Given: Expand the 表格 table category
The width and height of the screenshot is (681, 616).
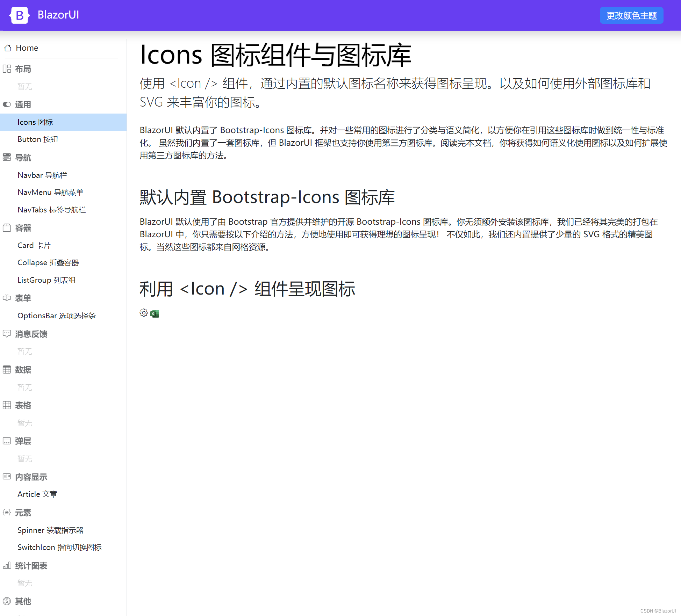Looking at the screenshot, I should [7, 405].
